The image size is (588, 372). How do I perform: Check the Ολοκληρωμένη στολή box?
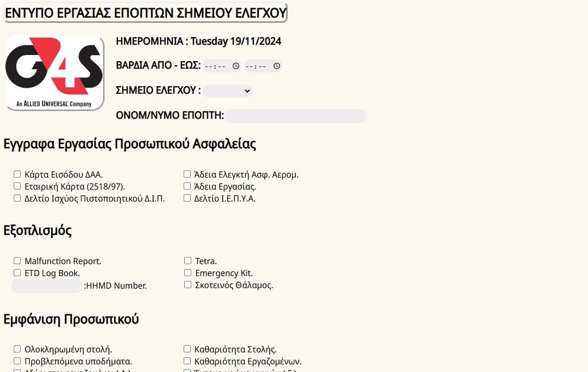click(17, 349)
